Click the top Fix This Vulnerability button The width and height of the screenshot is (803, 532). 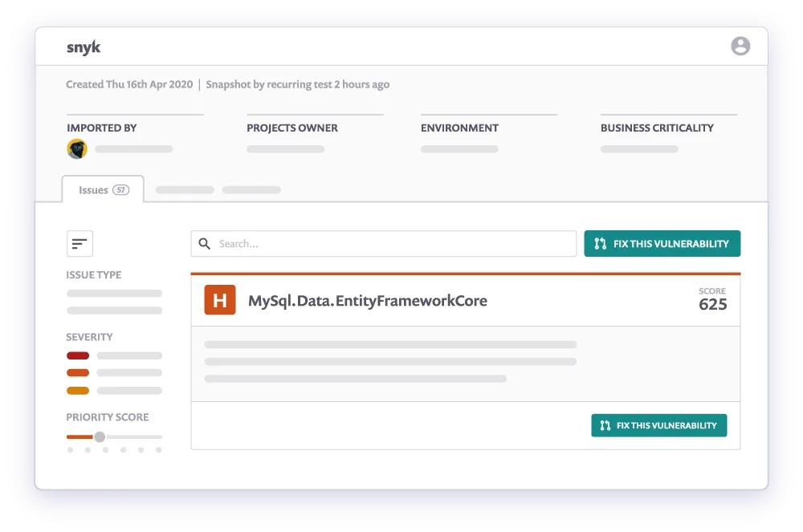[x=662, y=243]
